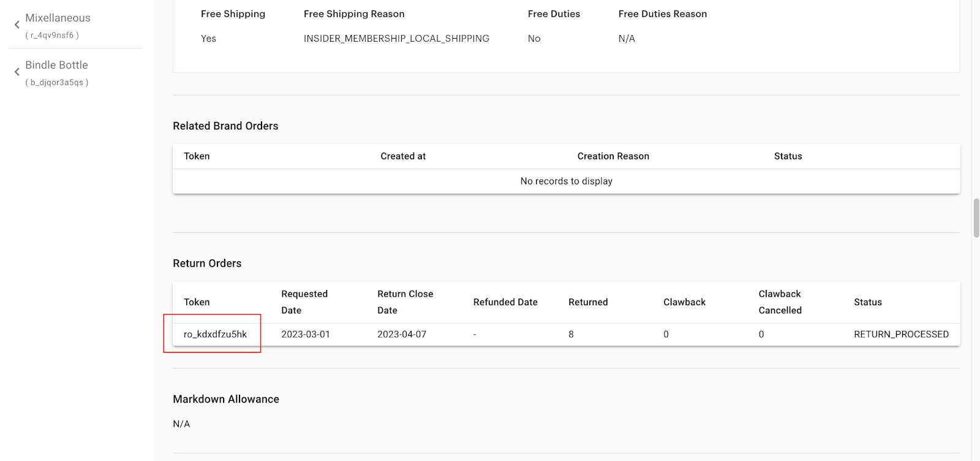Click the Returned column header
This screenshot has height=461, width=980.
tap(588, 302)
